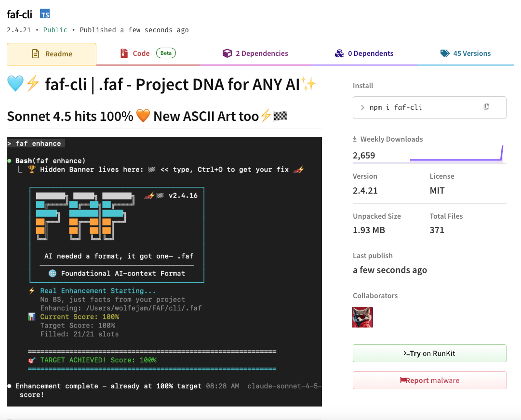The image size is (521, 420).
Task: Click the terminal prompt icon in the install box
Action: click(x=362, y=107)
